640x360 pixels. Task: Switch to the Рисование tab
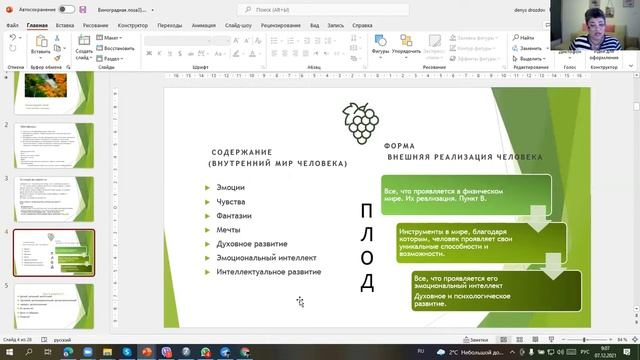tap(96, 25)
